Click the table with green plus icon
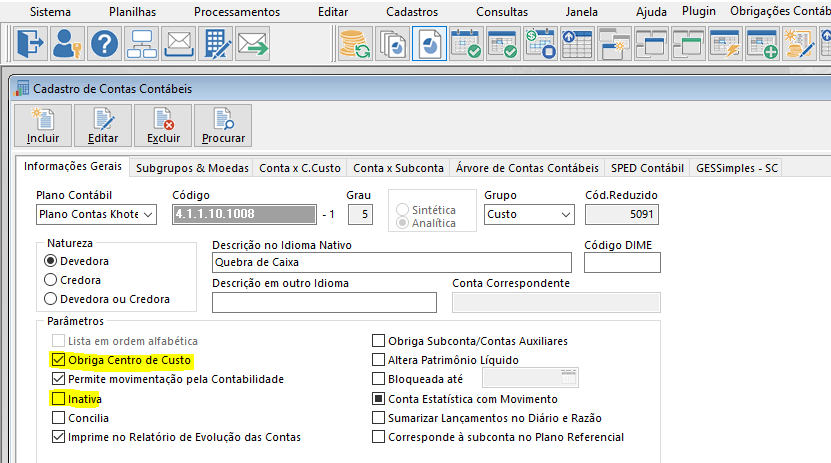This screenshot has width=831, height=463. coord(763,43)
